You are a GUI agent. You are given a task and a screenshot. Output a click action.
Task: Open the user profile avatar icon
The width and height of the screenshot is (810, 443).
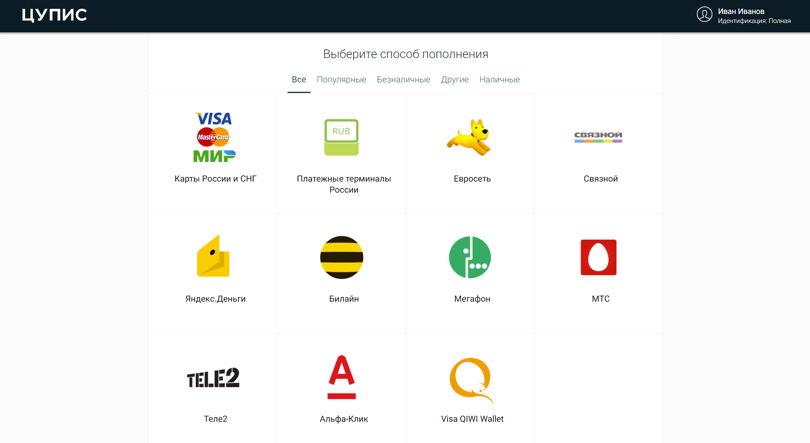[704, 14]
